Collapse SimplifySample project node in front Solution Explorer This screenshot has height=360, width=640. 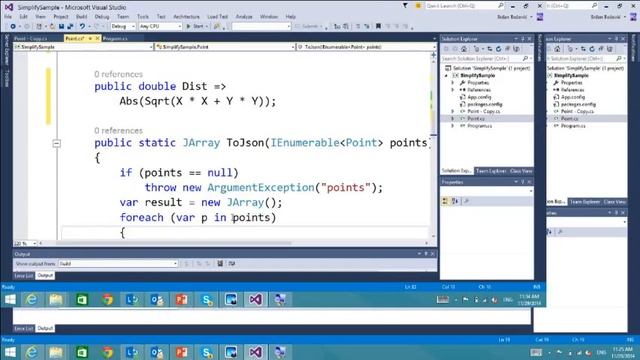[446, 76]
